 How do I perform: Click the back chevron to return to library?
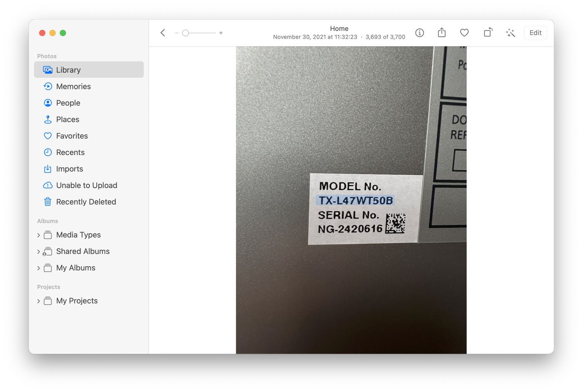click(163, 33)
